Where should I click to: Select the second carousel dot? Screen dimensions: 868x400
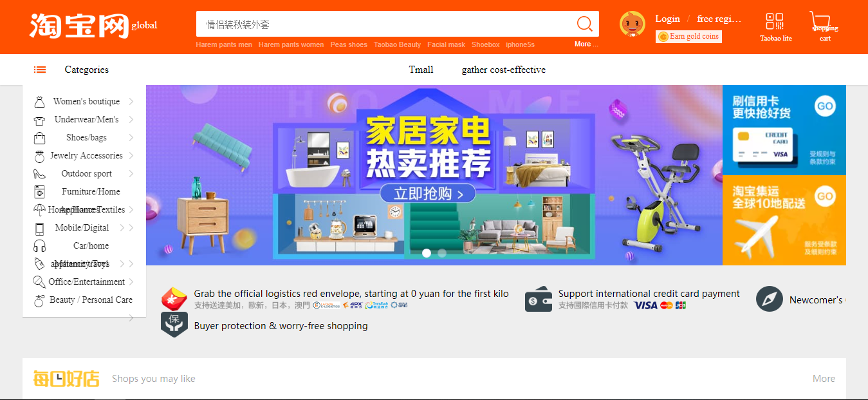[442, 253]
